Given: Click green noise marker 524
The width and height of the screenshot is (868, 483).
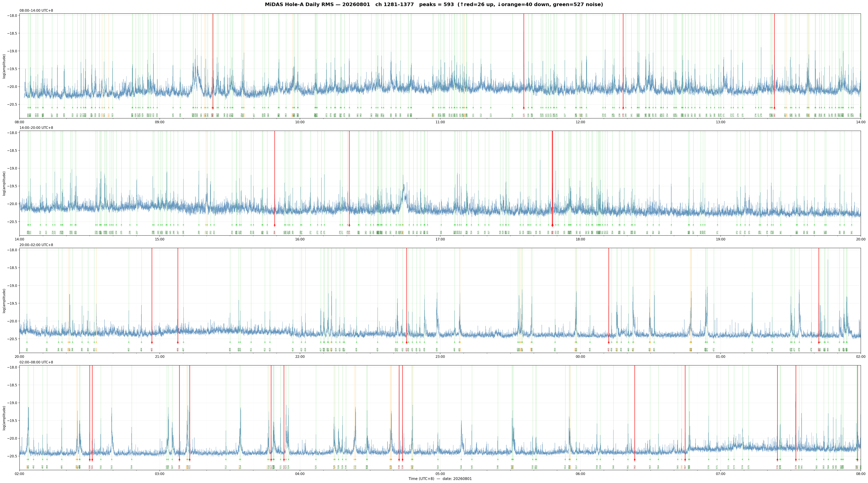Looking at the screenshot, I should tap(288, 459).
